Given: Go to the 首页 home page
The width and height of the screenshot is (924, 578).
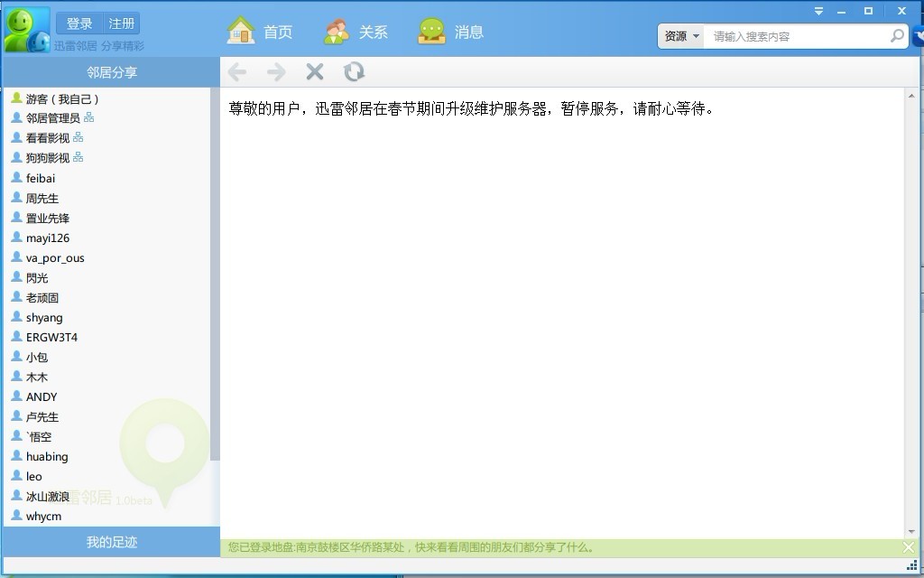Looking at the screenshot, I should point(260,32).
